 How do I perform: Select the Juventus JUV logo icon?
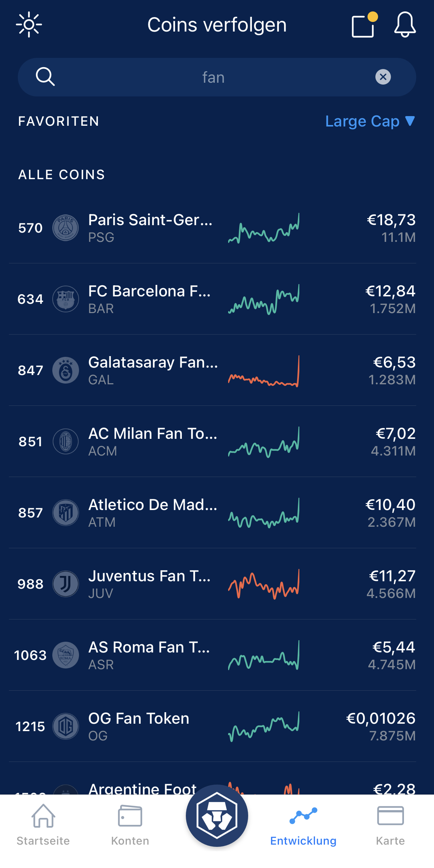point(66,584)
